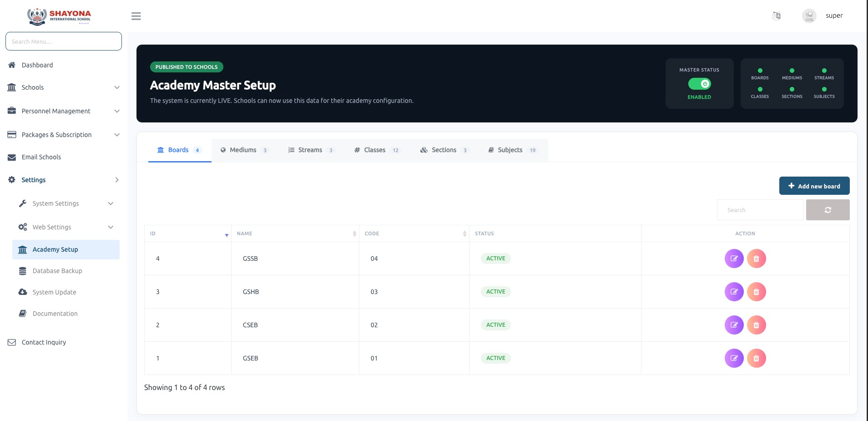The height and width of the screenshot is (421, 868).
Task: Edit the CSEB board row
Action: [x=734, y=325]
